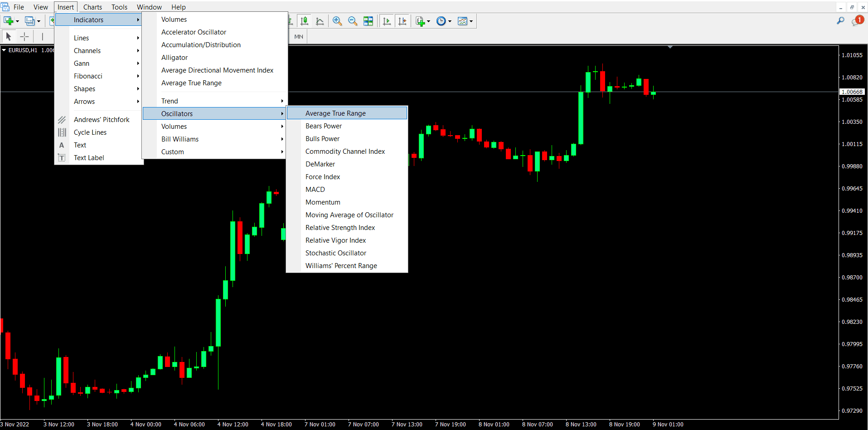Click the Templates toolbar icon
868x430 pixels.
tap(462, 21)
